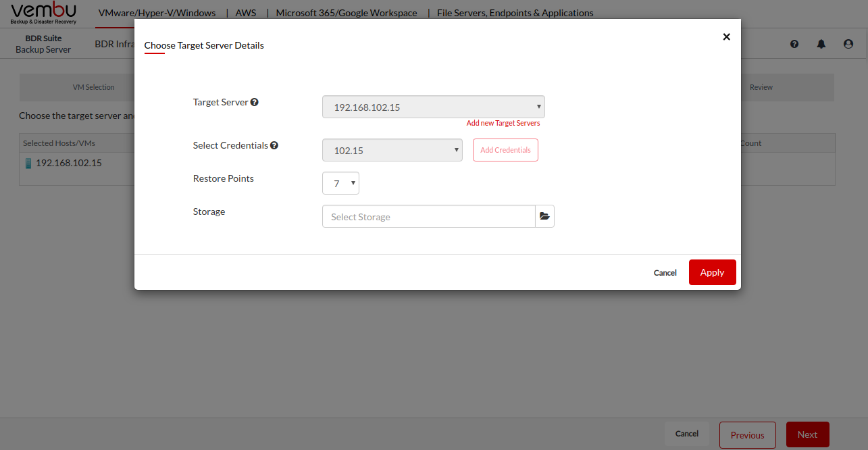The height and width of the screenshot is (450, 868).
Task: Expand the Target Server dropdown
Action: pos(433,107)
